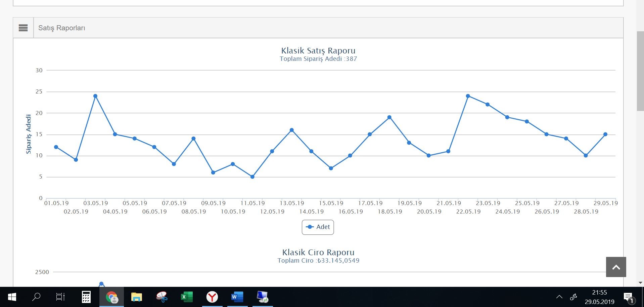Open Task View on the taskbar
Screen dimensions: 644x307
point(60,297)
